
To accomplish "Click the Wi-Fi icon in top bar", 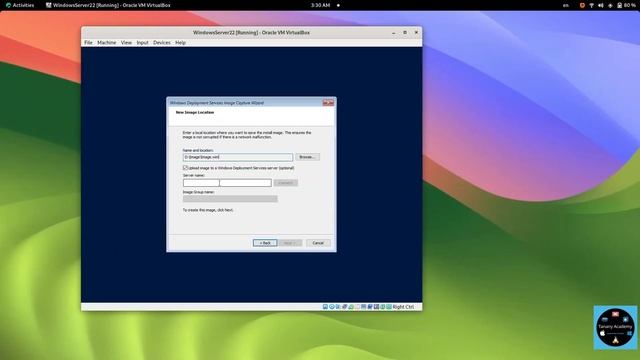I will coord(591,5).
